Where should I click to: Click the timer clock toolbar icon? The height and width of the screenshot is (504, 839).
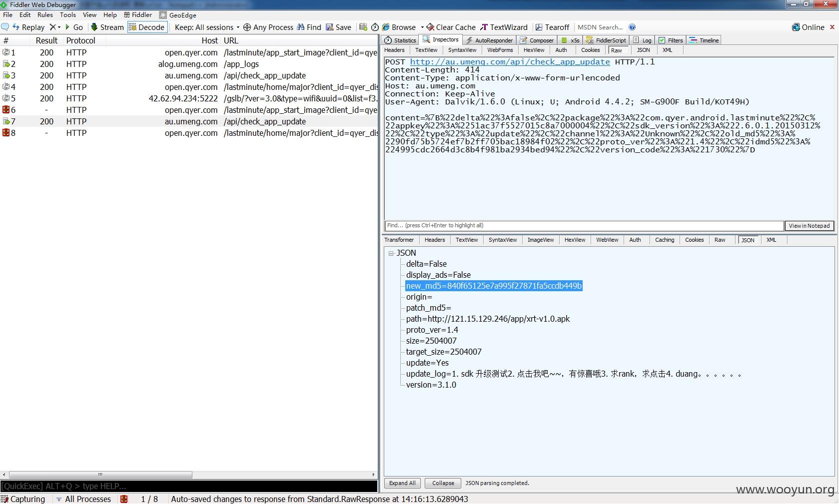tap(375, 27)
